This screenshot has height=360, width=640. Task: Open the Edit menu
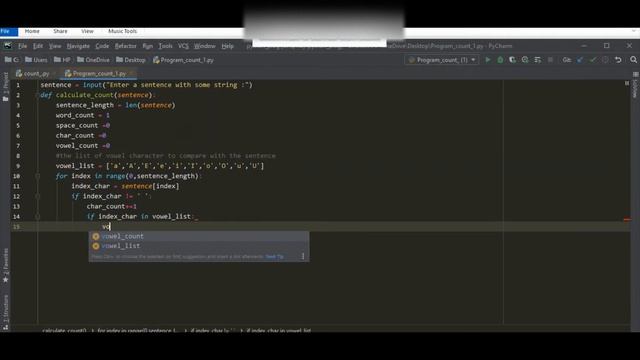click(38, 46)
